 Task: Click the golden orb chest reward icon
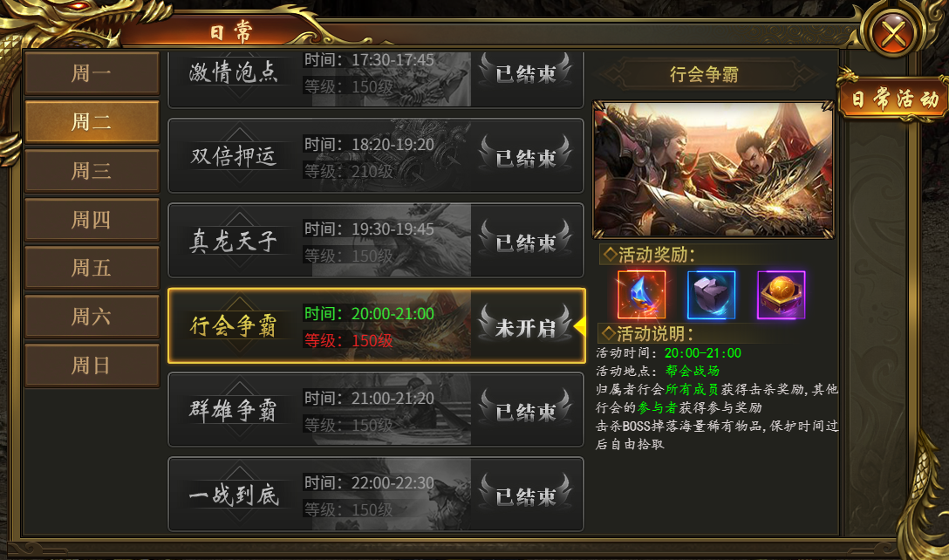click(782, 295)
